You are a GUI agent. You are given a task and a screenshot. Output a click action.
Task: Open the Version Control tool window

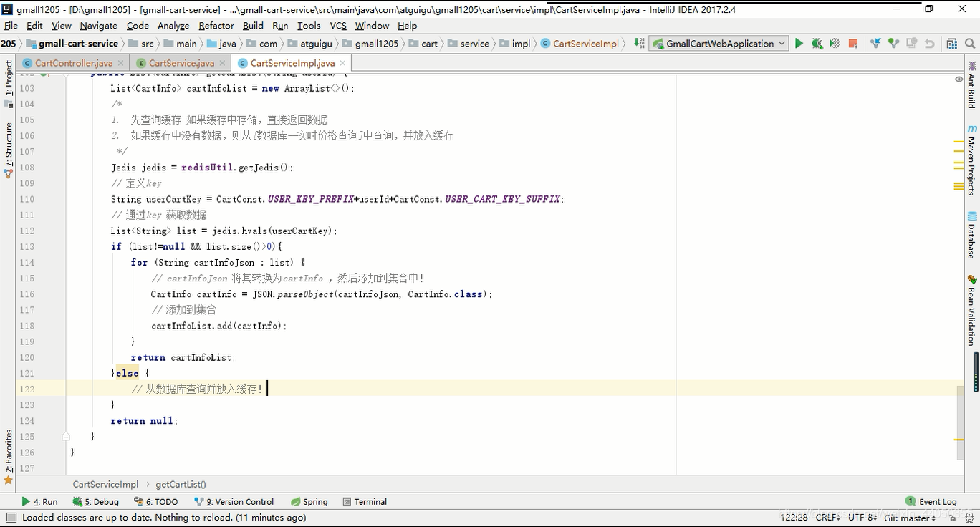234,502
